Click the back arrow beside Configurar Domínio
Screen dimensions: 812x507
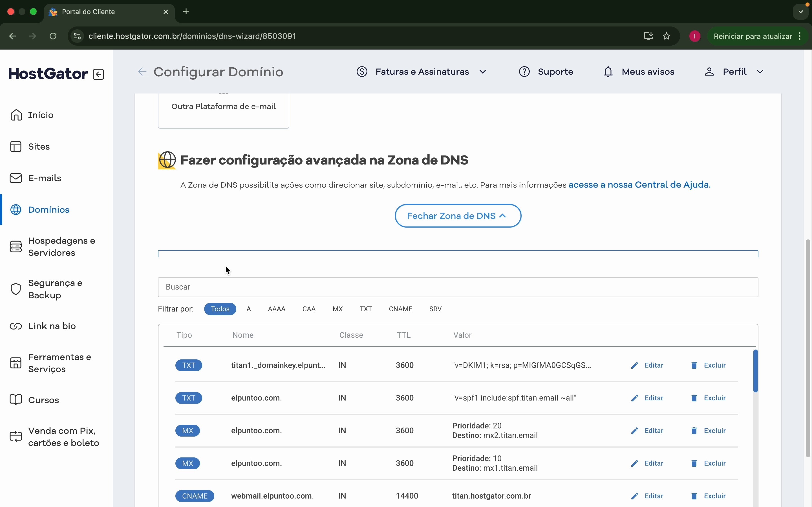tap(142, 72)
